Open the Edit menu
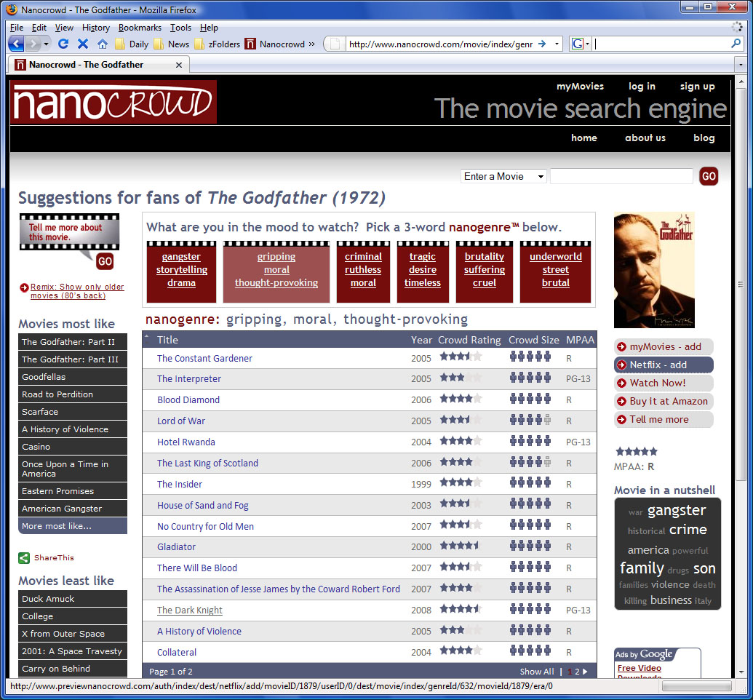Screen dimensions: 753x700 [x=39, y=28]
